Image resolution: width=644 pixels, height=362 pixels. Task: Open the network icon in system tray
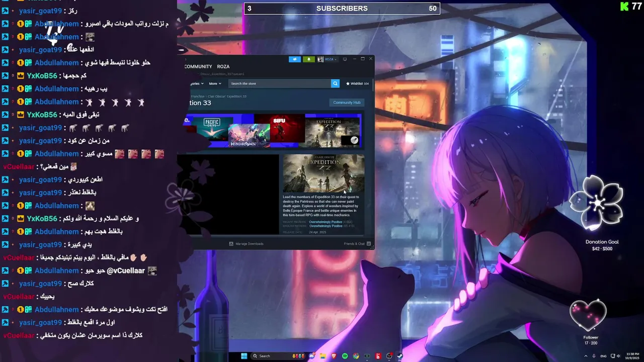pyautogui.click(x=612, y=356)
